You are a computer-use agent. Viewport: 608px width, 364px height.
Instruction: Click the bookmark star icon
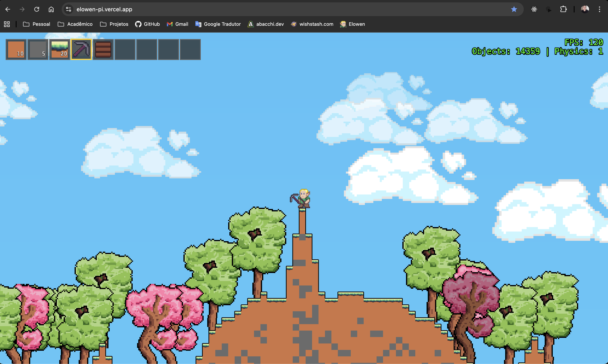coord(514,9)
